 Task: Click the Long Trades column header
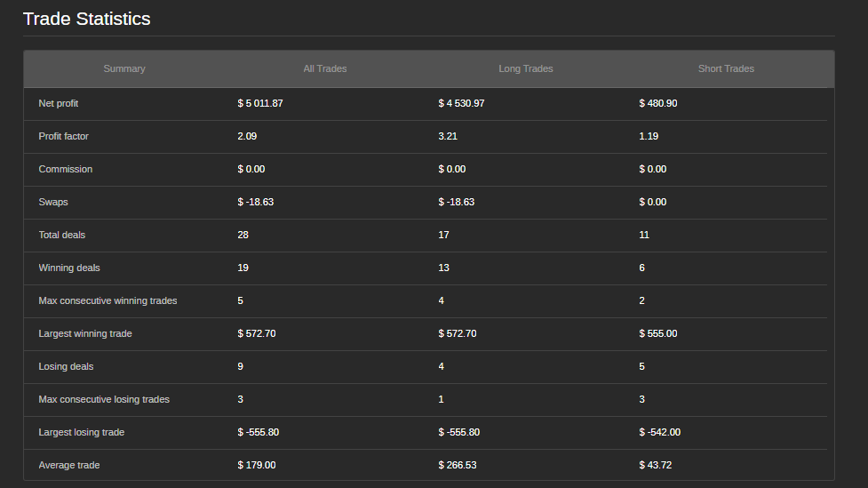[x=526, y=68]
